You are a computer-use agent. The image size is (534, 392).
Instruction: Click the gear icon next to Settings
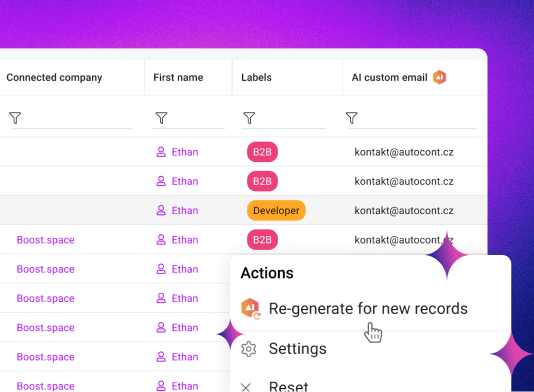tap(249, 349)
